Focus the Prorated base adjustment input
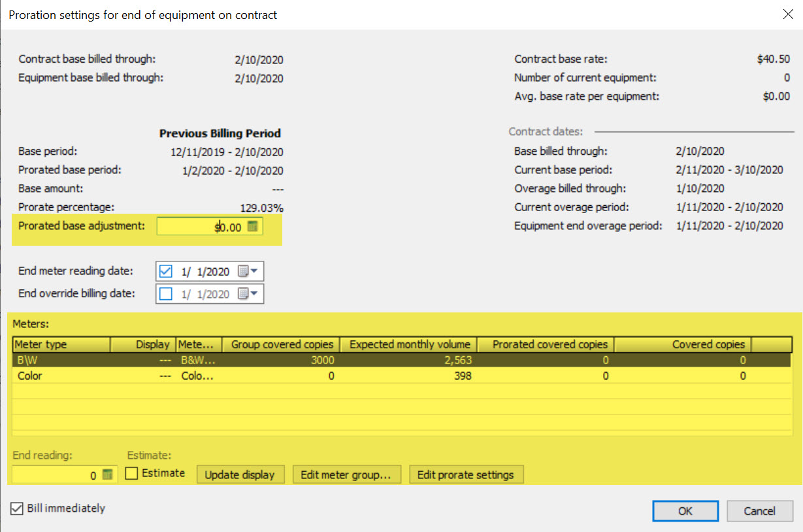The image size is (803, 532). pyautogui.click(x=210, y=227)
